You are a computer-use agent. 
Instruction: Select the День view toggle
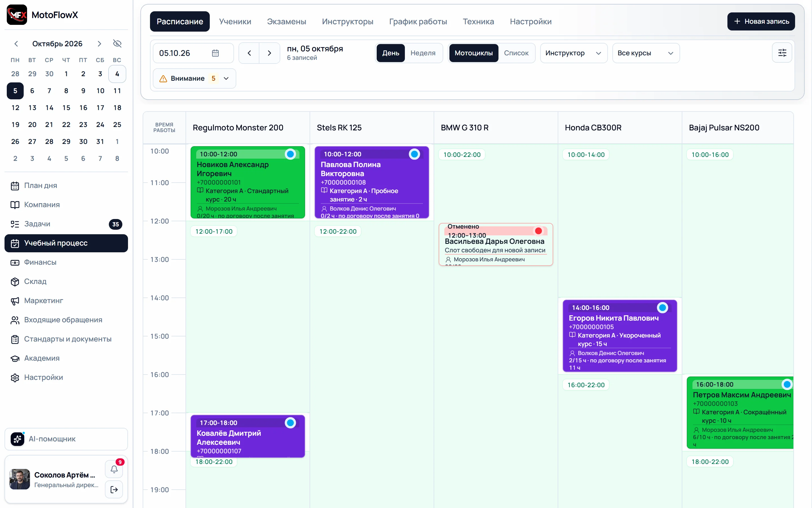click(390, 53)
